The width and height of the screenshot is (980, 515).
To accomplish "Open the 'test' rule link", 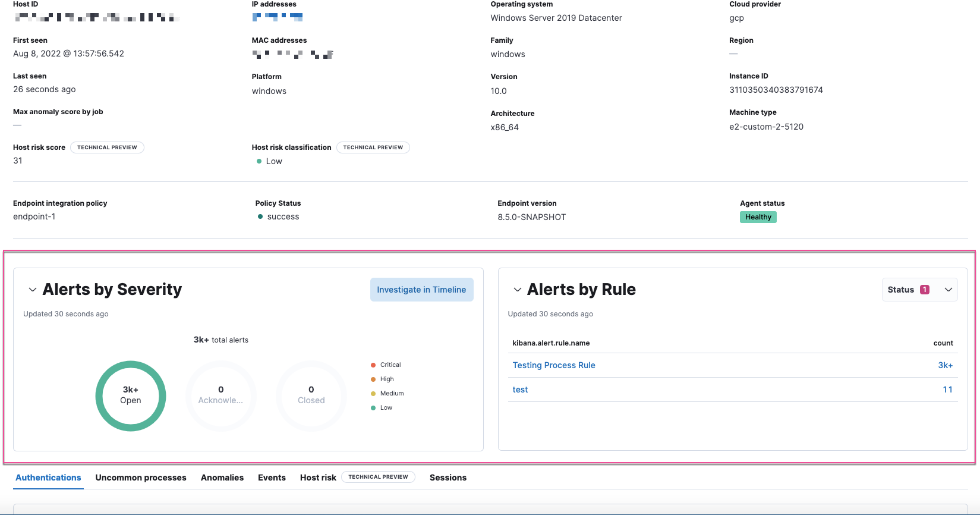I will (520, 390).
